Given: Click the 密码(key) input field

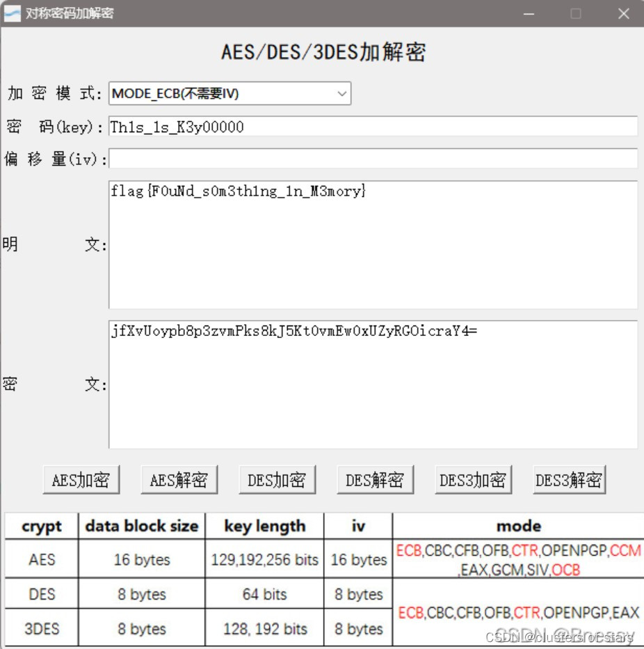Looking at the screenshot, I should click(x=348, y=127).
